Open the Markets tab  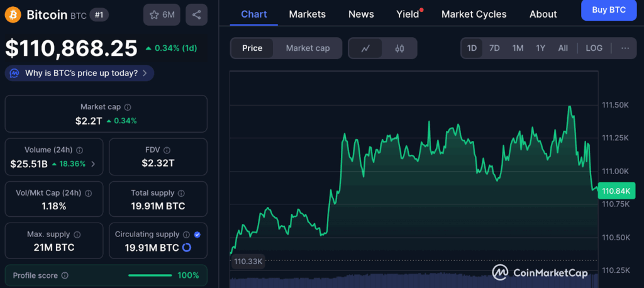pyautogui.click(x=307, y=14)
